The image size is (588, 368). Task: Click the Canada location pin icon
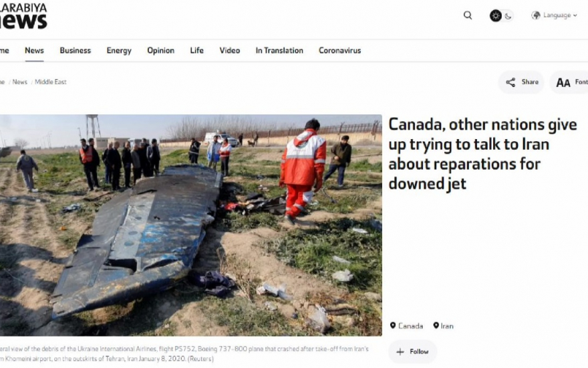[x=393, y=326]
